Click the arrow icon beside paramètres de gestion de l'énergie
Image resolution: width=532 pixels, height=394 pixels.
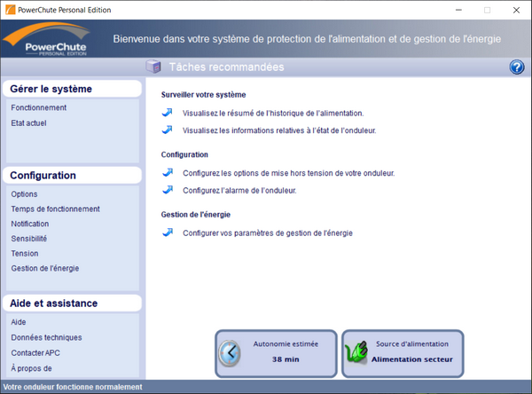[168, 232]
